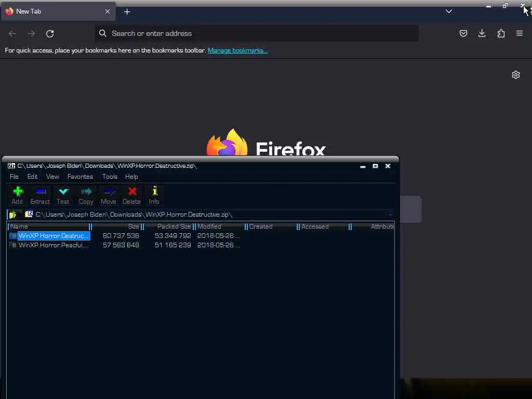Open 7-Zip File menu

(x=14, y=177)
